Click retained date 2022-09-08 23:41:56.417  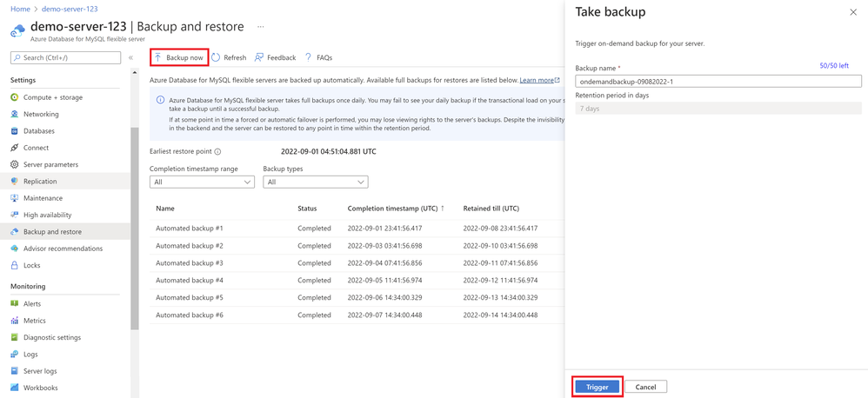click(x=500, y=229)
